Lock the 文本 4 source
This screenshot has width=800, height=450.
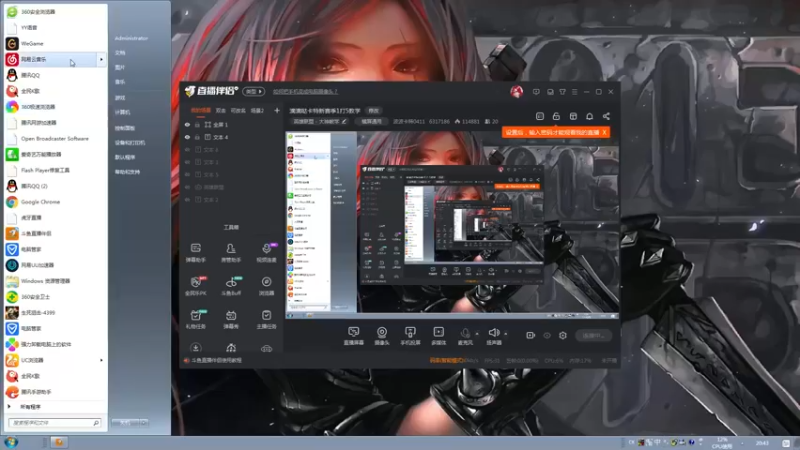point(197,137)
